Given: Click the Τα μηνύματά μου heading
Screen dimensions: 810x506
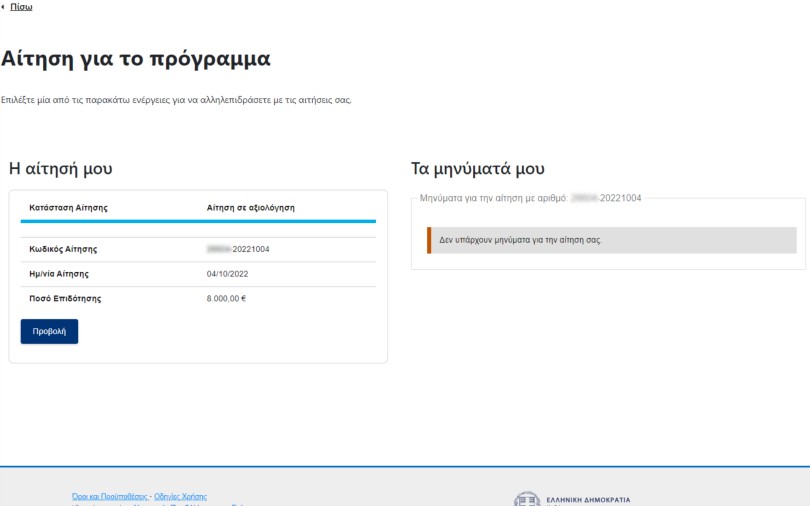Looking at the screenshot, I should [x=478, y=169].
